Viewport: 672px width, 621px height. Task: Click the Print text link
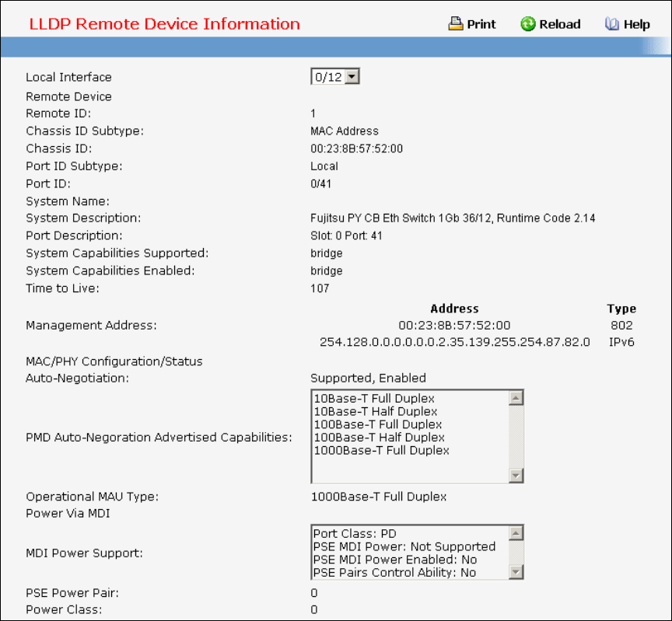click(481, 24)
